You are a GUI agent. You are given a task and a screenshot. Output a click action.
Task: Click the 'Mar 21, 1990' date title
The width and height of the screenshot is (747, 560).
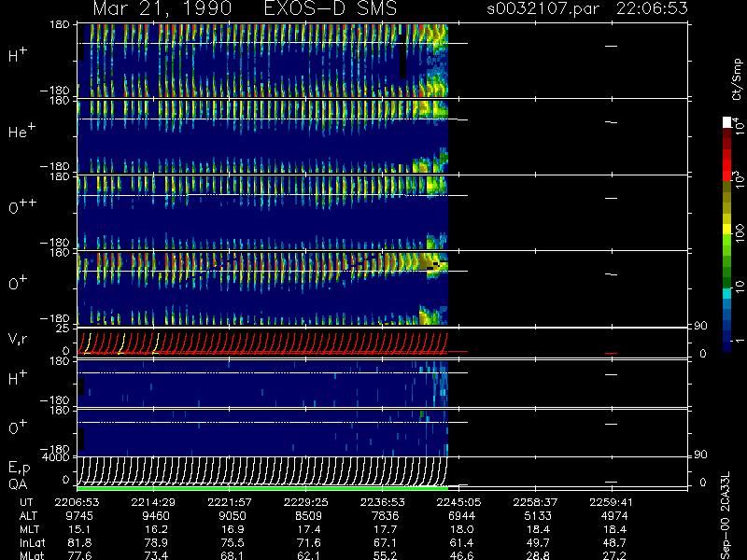pyautogui.click(x=162, y=9)
